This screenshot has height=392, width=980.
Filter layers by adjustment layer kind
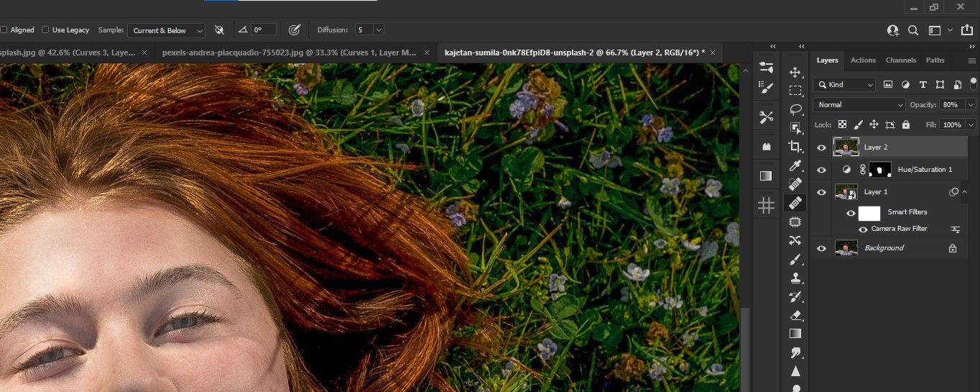905,84
